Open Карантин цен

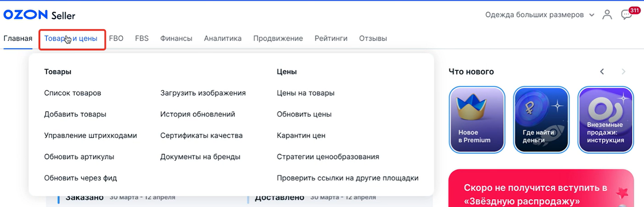point(301,136)
